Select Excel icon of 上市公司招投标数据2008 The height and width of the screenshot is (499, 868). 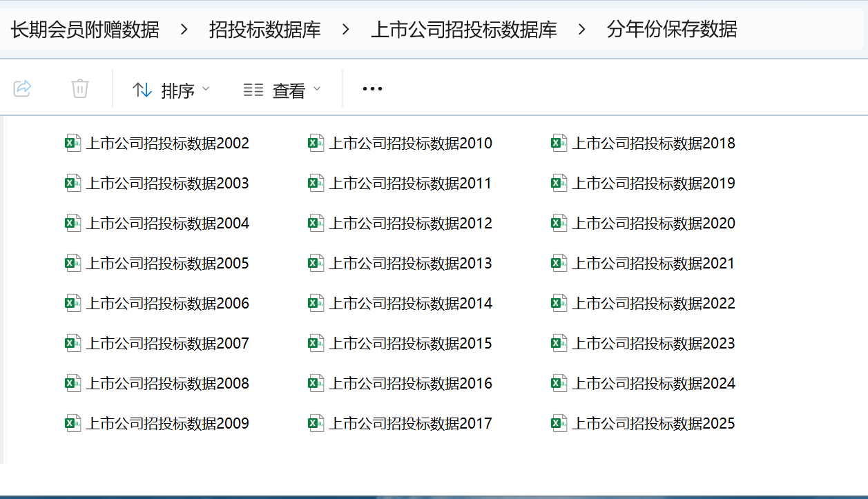point(73,383)
